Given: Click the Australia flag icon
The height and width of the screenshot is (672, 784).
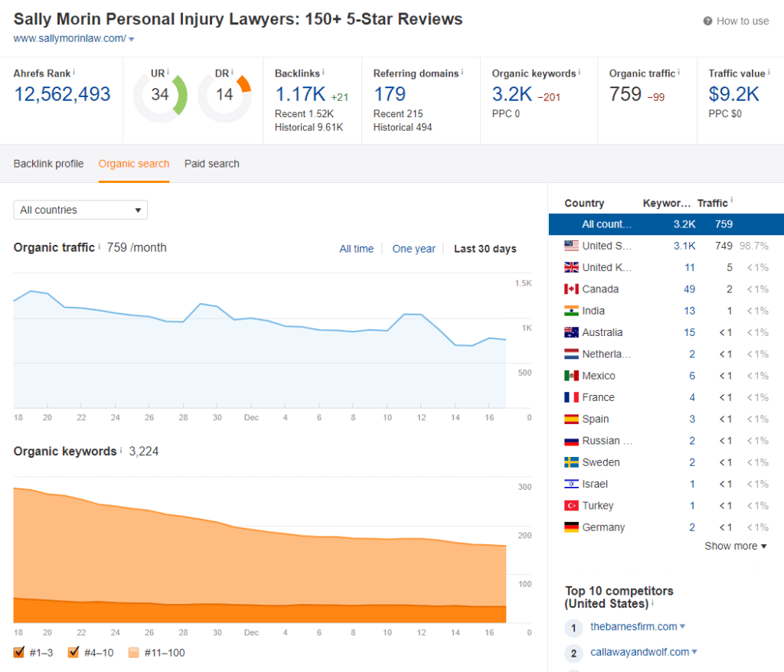Looking at the screenshot, I should tap(571, 332).
